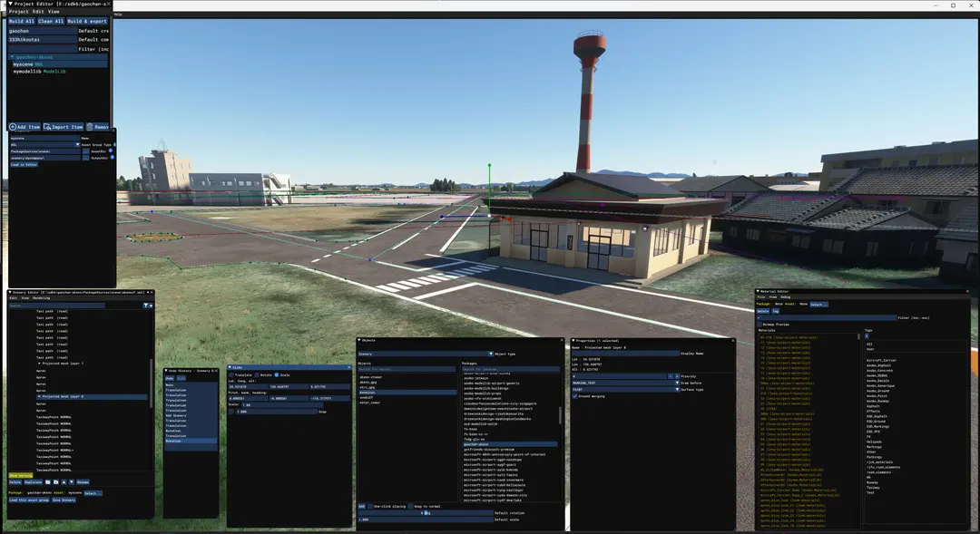980x534 pixels.
Task: Collapse the gaochan-akeno project tree node
Action: pos(12,57)
